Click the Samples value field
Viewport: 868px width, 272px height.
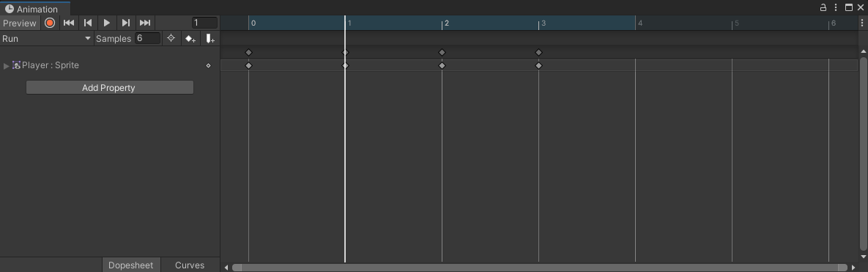pyautogui.click(x=148, y=38)
